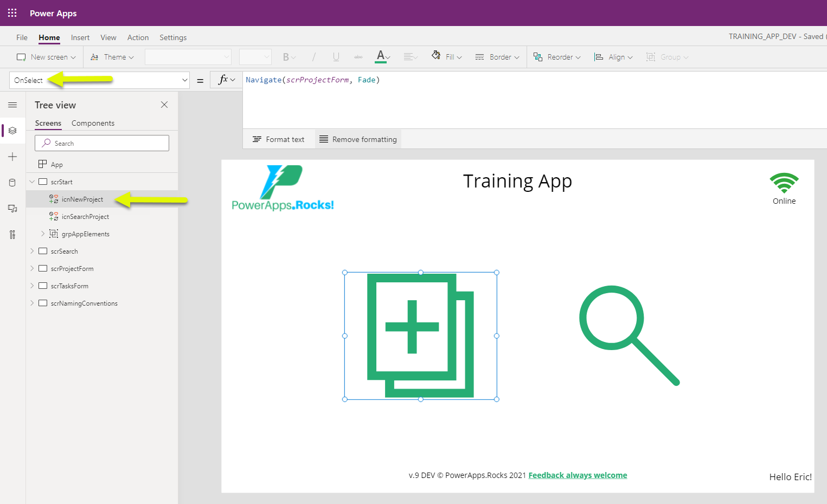Select the scrProjectForm screen in tree

(x=72, y=269)
